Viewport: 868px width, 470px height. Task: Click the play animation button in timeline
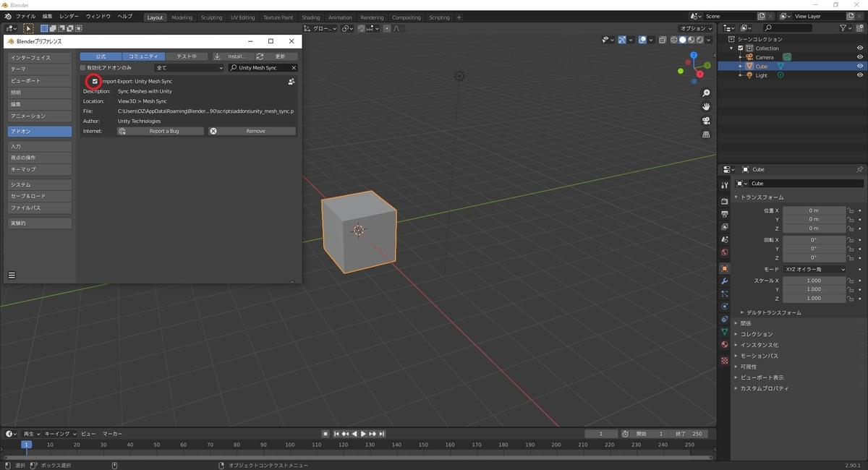coord(362,434)
